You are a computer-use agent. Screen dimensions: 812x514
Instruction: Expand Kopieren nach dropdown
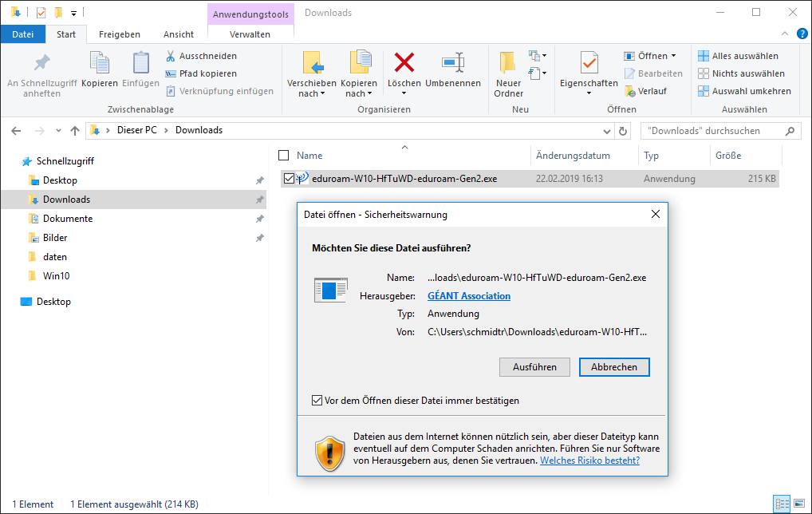(359, 93)
